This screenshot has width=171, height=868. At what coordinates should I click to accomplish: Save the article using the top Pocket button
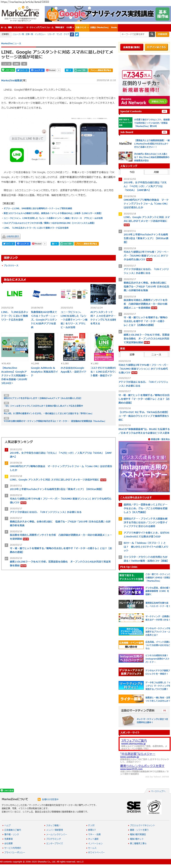51,70
